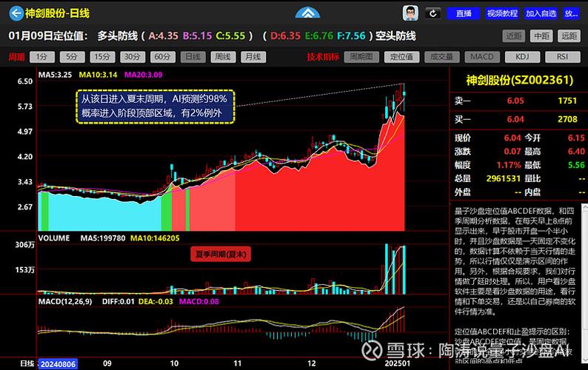588x370 pixels.
Task: Click the 技术指标 red label
Action: click(323, 57)
